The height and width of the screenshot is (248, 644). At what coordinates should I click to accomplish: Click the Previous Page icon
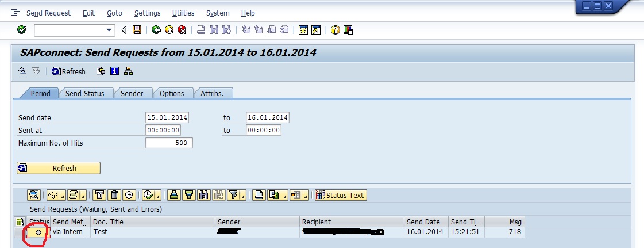pos(259,29)
